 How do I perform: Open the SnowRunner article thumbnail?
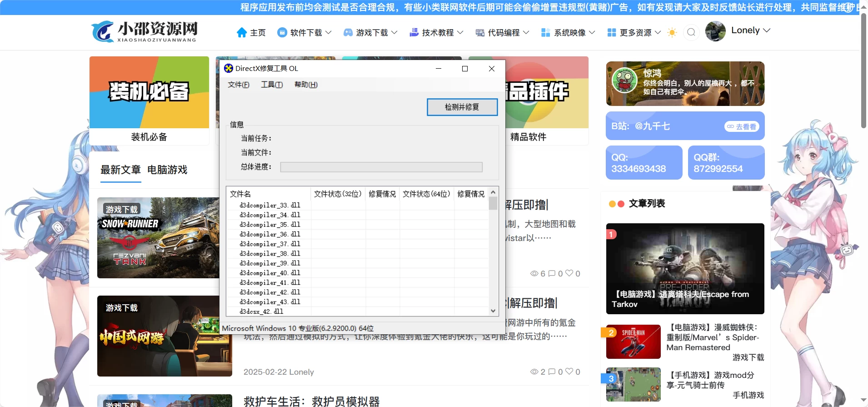(x=158, y=238)
